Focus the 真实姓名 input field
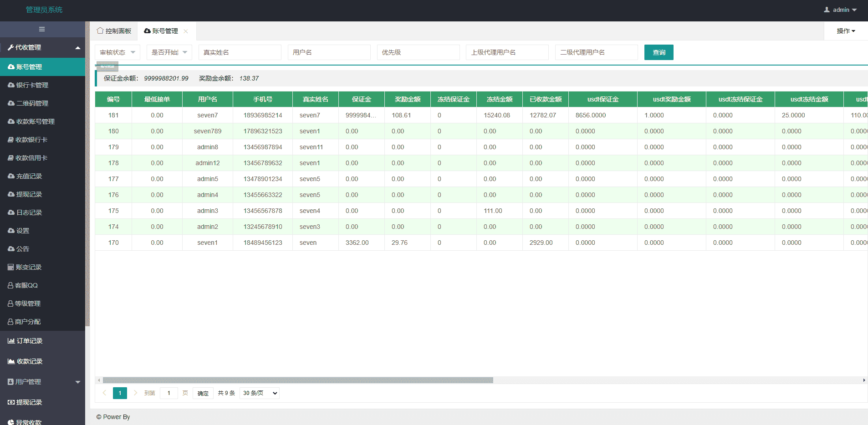Screen dimensions: 868x425 (240, 52)
